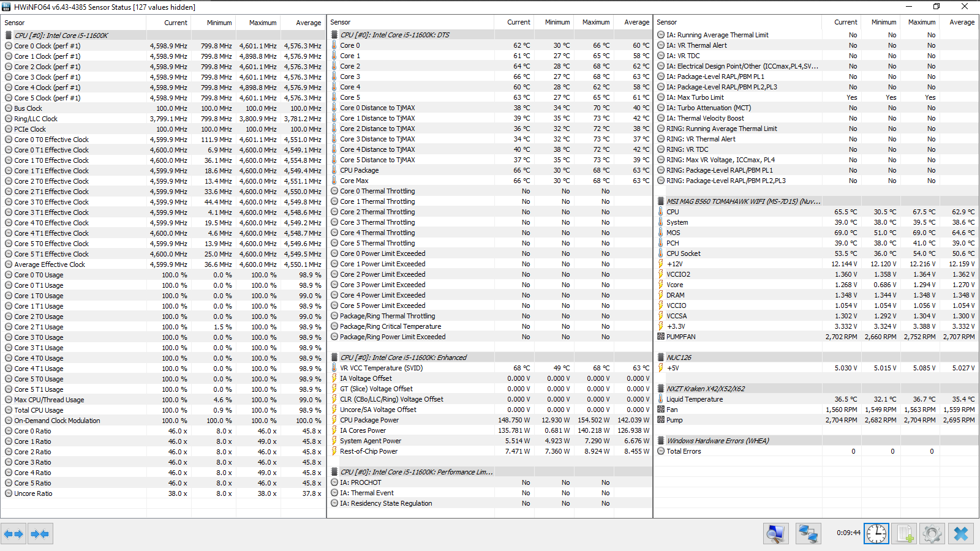This screenshot has width=980, height=551.
Task: Select the Rest-of-Chip Power row
Action: [x=490, y=451]
